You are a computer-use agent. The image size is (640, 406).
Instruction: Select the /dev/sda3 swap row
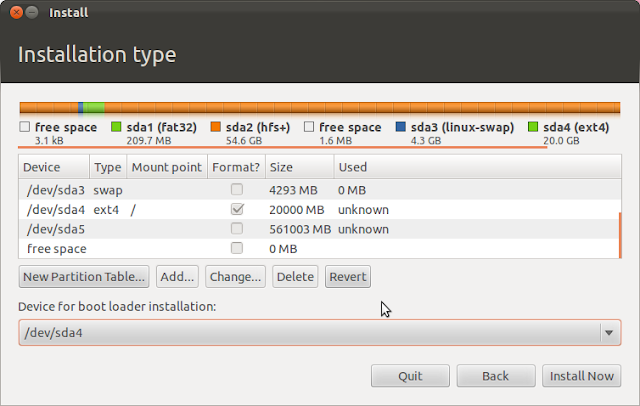coord(320,190)
